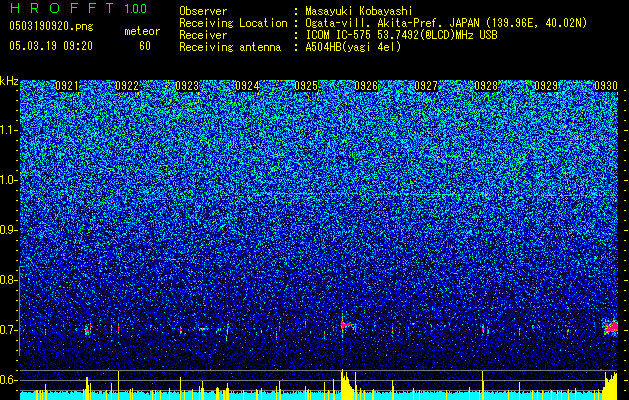Click the 0930 time marker
Viewport: 629px width, 400px height.
(x=606, y=86)
